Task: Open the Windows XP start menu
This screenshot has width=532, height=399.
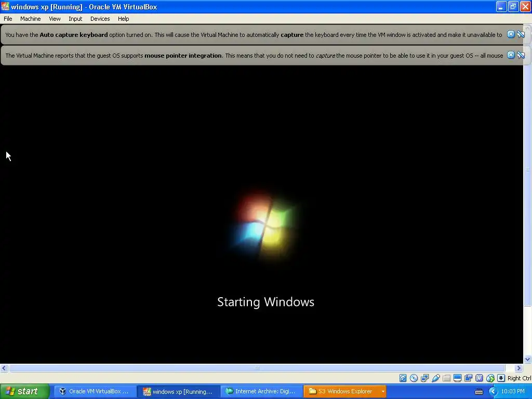Action: [24, 392]
